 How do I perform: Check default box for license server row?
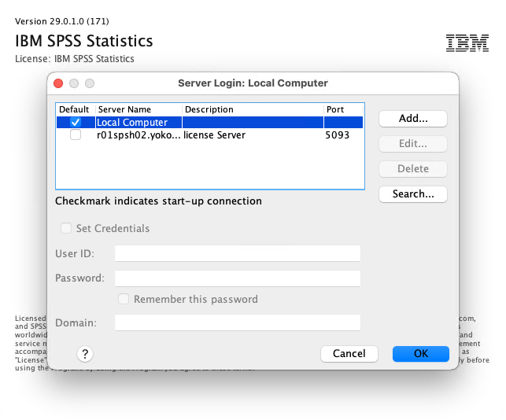click(76, 135)
